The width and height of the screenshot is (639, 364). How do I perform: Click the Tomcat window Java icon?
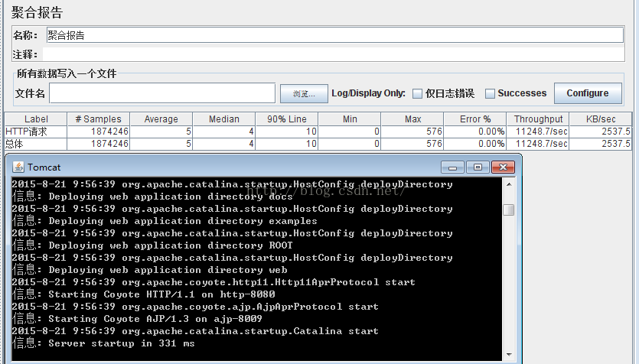coord(18,167)
